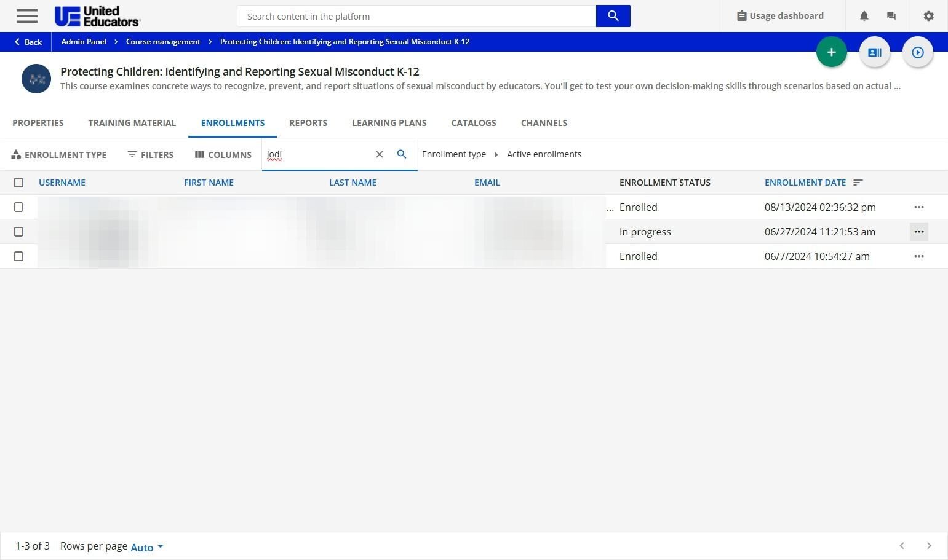Image resolution: width=948 pixels, height=560 pixels.
Task: Sort by Enrollment Date column
Action: 805,183
